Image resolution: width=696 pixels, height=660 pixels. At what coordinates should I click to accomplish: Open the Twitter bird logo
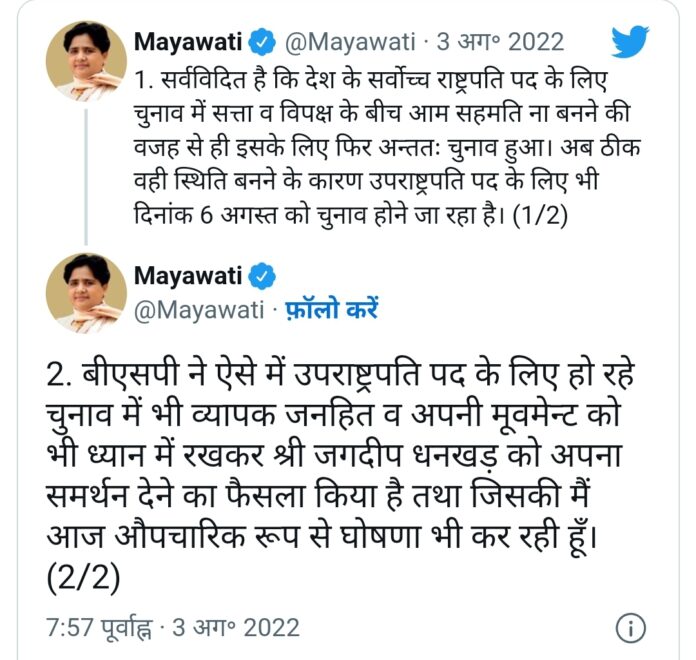pos(629,42)
